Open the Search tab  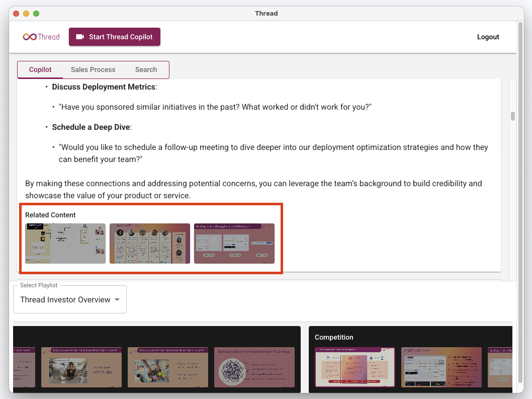click(x=146, y=69)
